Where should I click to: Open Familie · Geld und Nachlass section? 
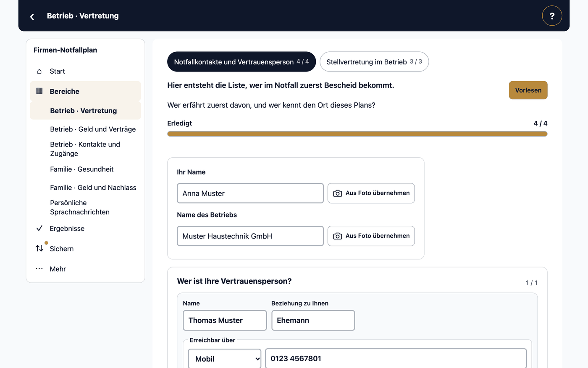[93, 188]
